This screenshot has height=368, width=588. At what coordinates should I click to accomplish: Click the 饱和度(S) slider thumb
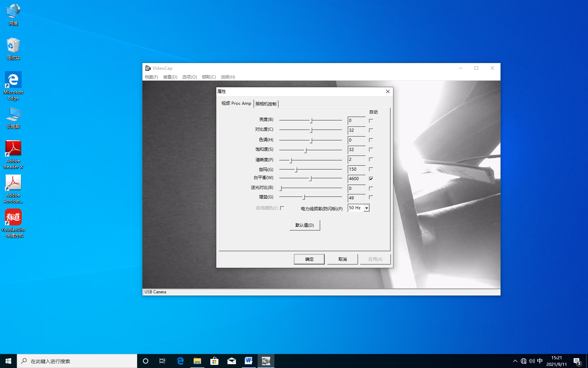point(306,150)
